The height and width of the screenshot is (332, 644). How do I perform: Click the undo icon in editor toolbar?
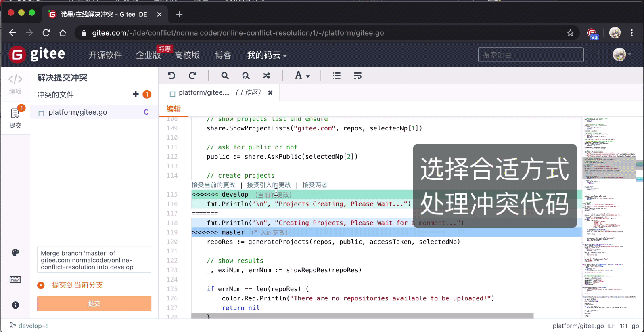[171, 76]
